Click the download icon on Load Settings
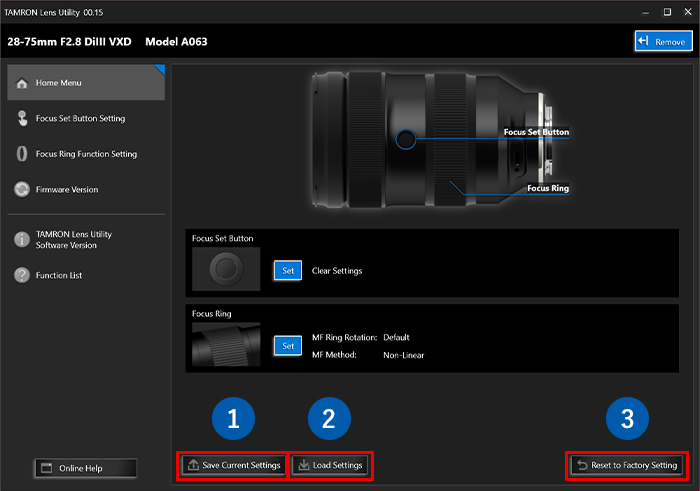Viewport: 700px width, 491px height. click(304, 465)
